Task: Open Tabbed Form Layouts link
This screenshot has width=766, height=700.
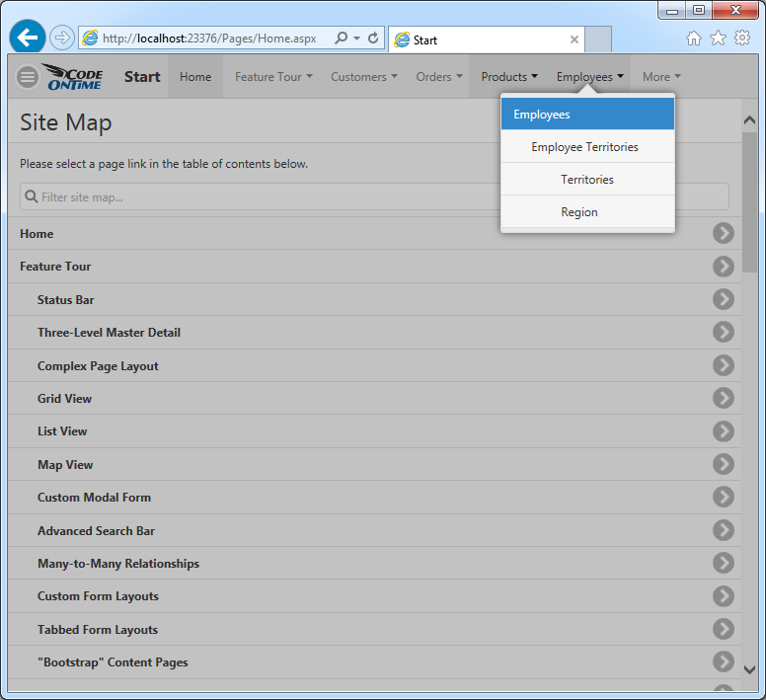Action: click(x=98, y=630)
